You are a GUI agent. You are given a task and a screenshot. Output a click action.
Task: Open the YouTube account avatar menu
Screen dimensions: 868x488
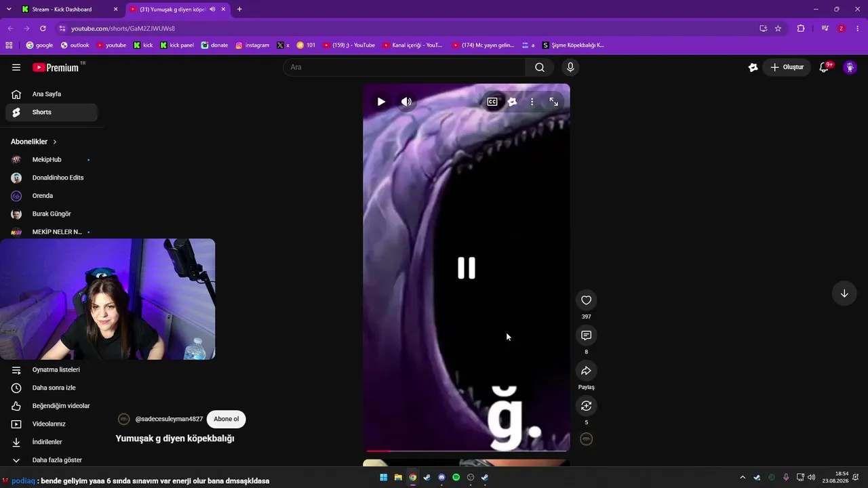coord(850,67)
